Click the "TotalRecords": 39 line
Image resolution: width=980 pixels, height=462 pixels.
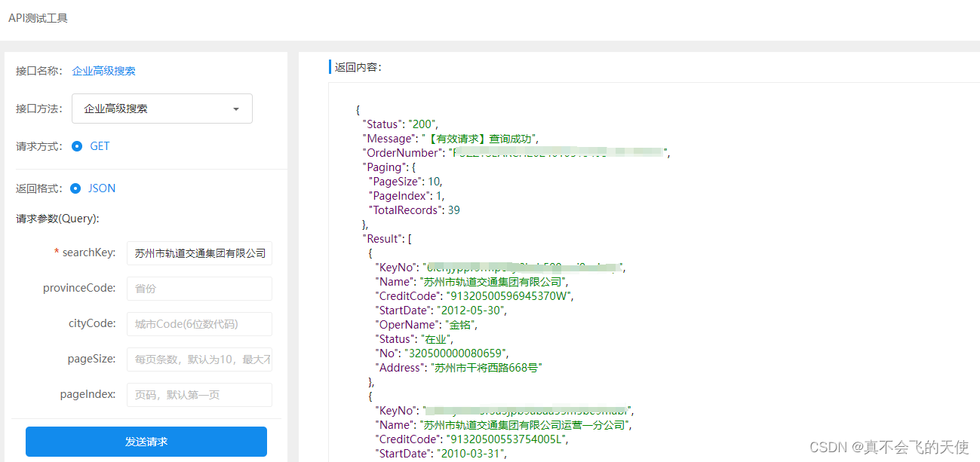pos(414,210)
